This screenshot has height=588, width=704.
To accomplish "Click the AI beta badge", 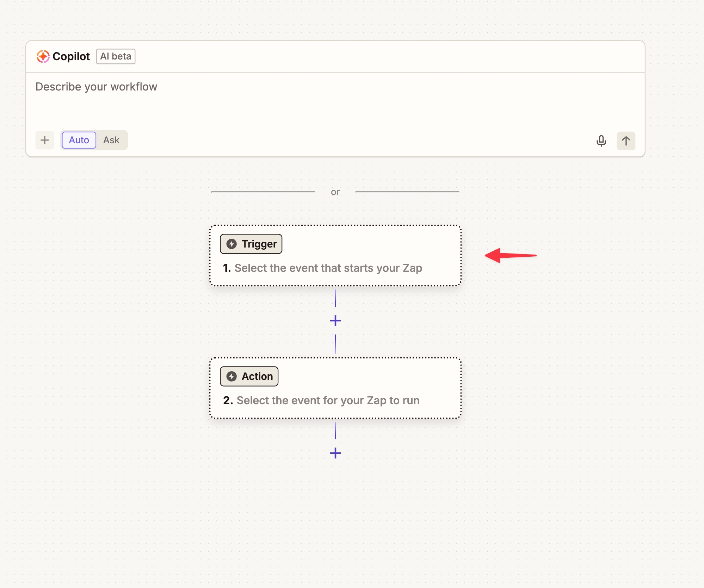I will [x=116, y=56].
